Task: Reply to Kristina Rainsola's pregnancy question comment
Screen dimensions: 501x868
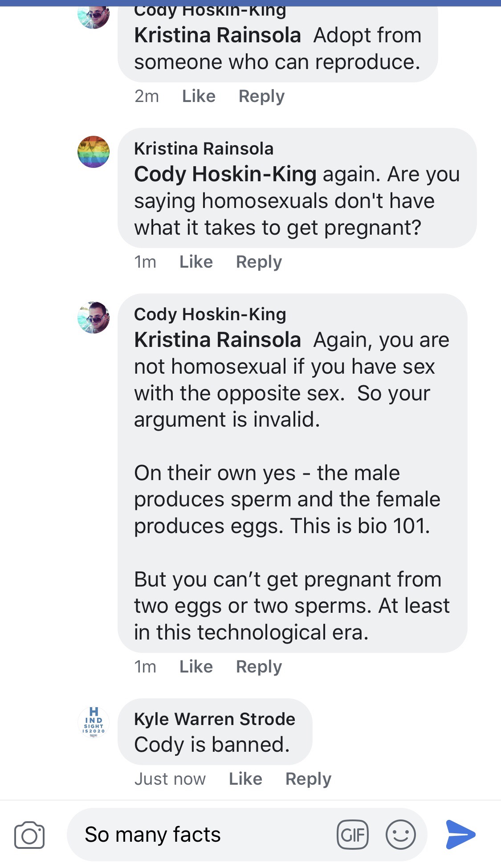Action: click(259, 262)
